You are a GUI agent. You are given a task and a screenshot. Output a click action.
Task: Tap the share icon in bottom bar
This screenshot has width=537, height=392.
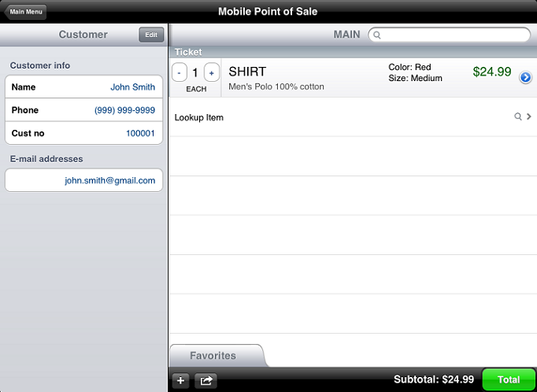[x=206, y=380]
